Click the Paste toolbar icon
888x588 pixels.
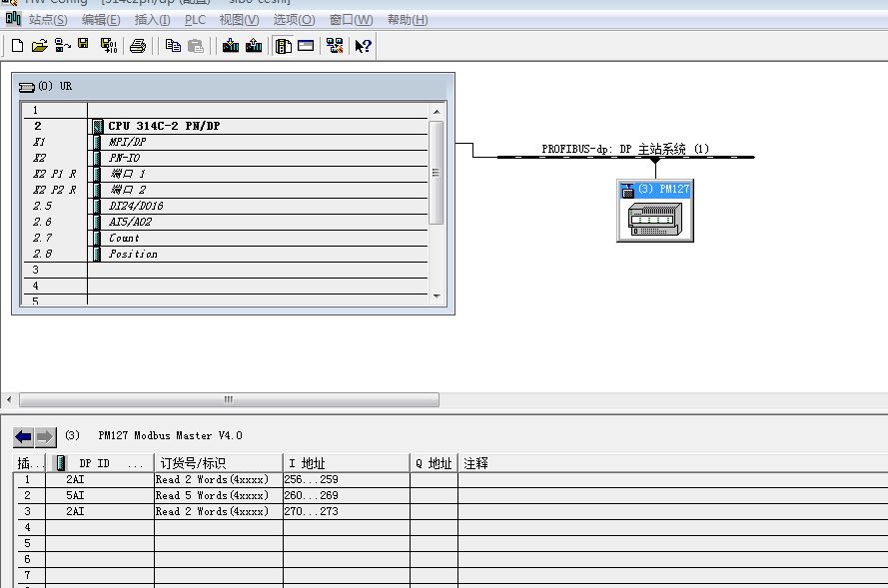click(196, 46)
